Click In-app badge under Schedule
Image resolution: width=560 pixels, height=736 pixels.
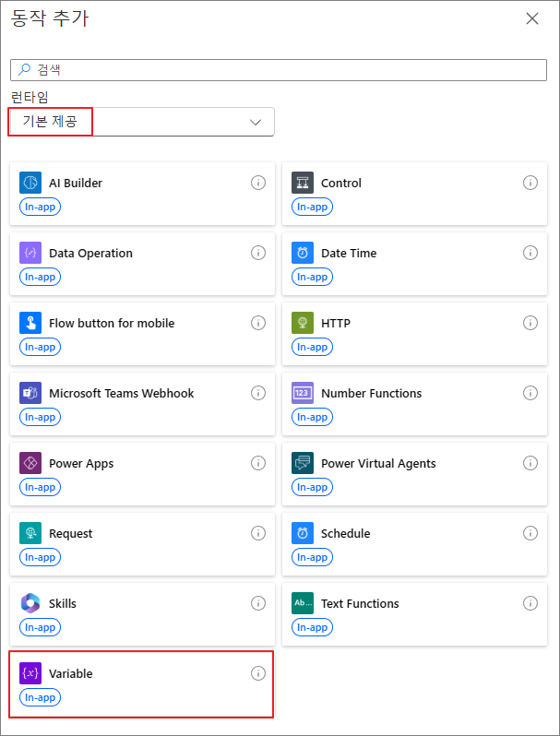click(312, 557)
